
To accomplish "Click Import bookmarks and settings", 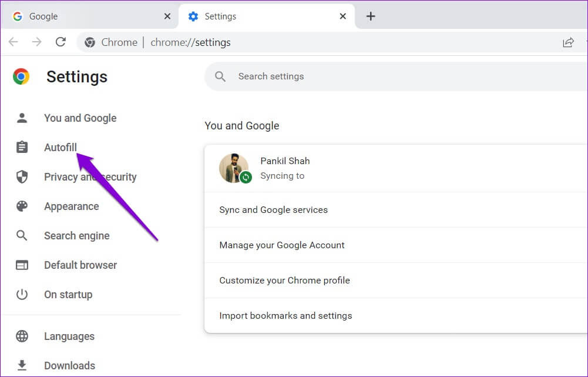I will coord(396,315).
